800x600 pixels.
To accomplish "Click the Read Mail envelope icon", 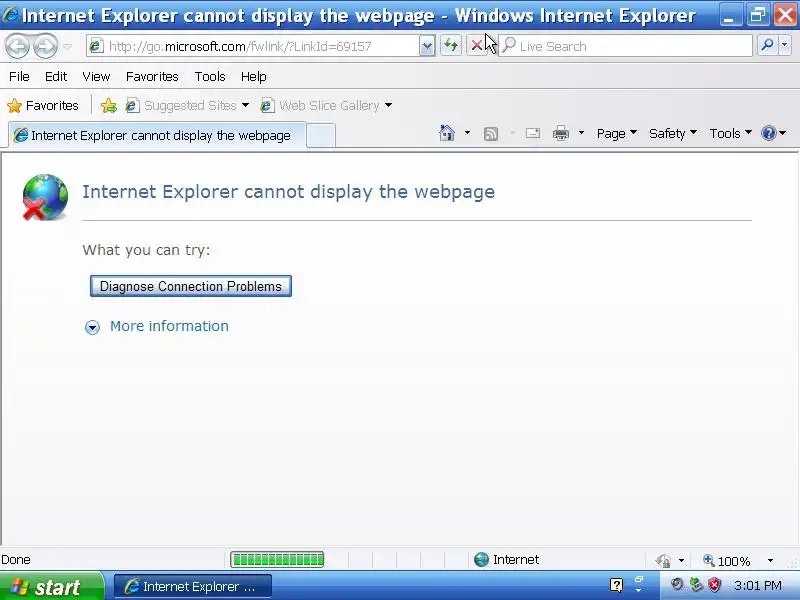I will tap(533, 133).
